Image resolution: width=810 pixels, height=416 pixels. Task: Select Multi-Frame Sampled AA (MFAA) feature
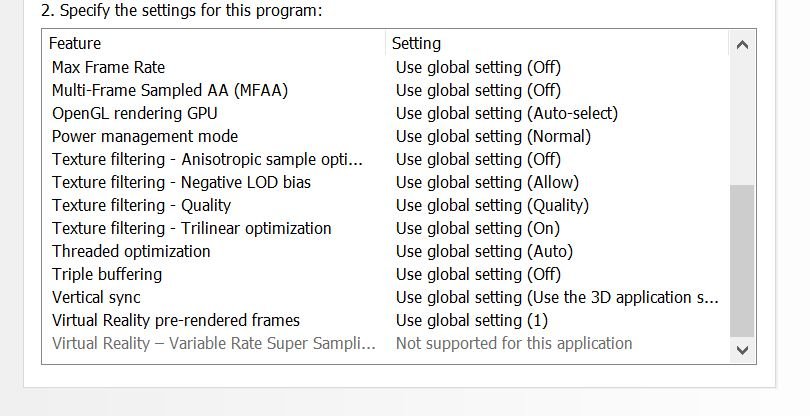pos(169,90)
